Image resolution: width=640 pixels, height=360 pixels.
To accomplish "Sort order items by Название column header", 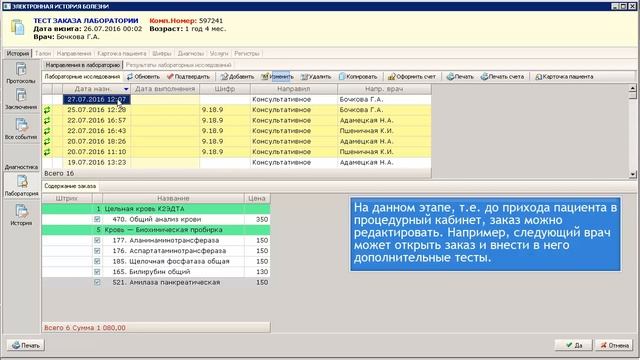I will click(173, 198).
